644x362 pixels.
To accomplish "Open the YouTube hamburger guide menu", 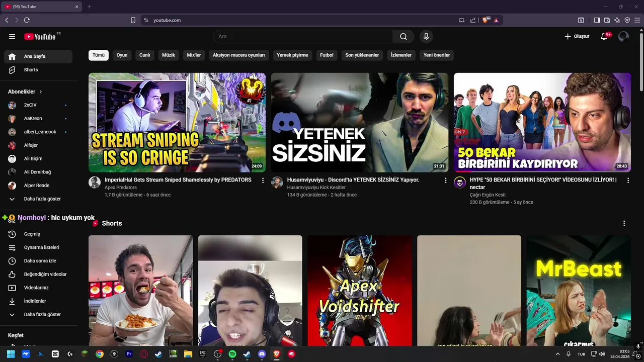I will (12, 36).
